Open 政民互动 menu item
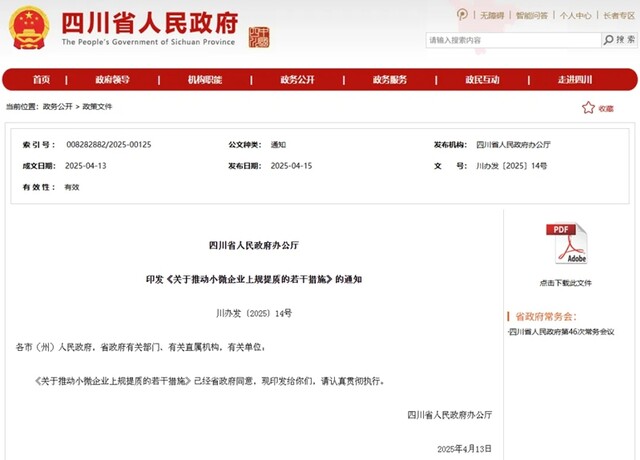640x460 pixels. [x=482, y=80]
